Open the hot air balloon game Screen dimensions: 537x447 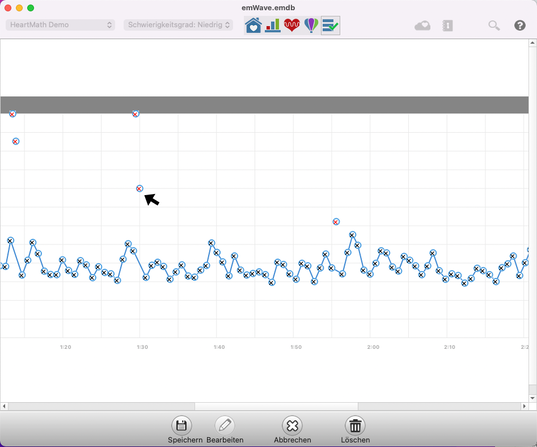[311, 25]
